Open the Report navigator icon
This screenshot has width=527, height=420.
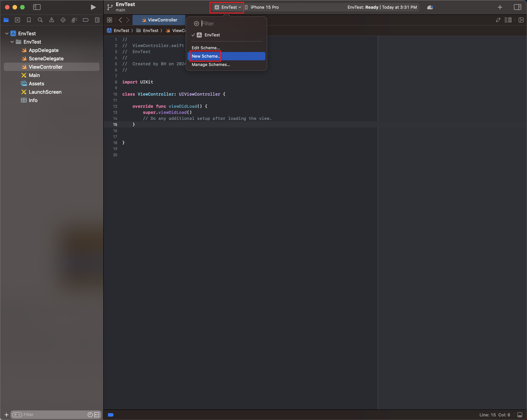(97, 20)
